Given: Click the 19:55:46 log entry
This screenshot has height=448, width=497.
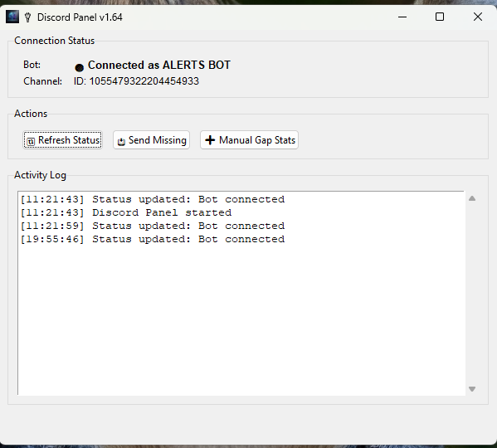Looking at the screenshot, I should (x=153, y=239).
